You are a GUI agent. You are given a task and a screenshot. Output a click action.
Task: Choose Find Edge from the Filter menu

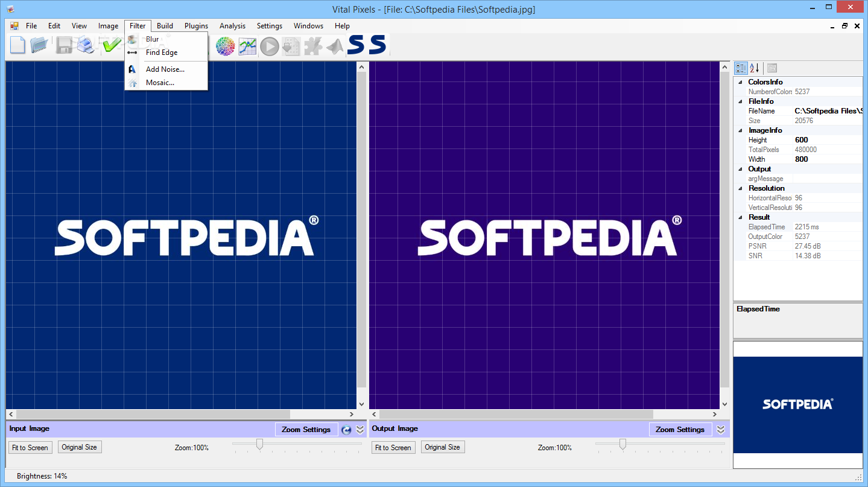(166, 53)
